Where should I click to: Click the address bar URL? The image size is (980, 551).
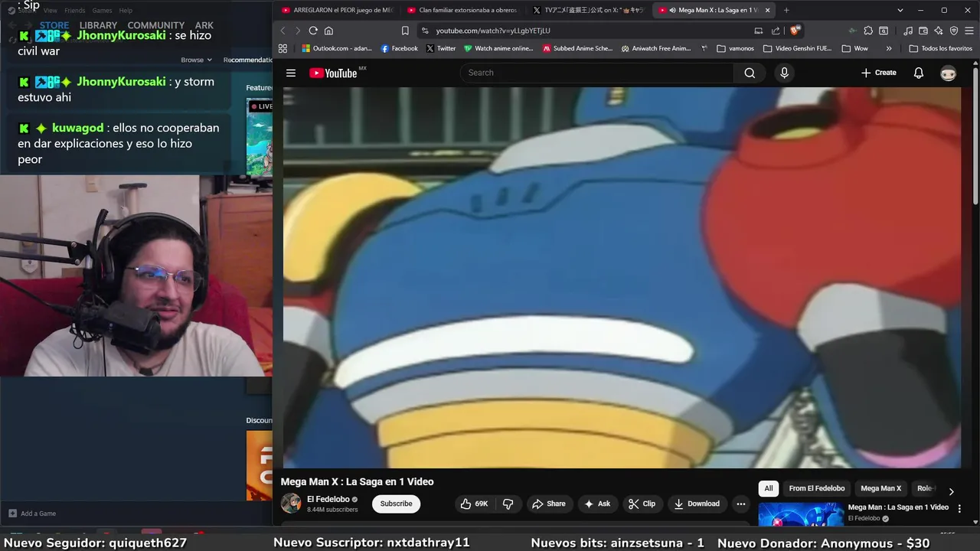[493, 31]
